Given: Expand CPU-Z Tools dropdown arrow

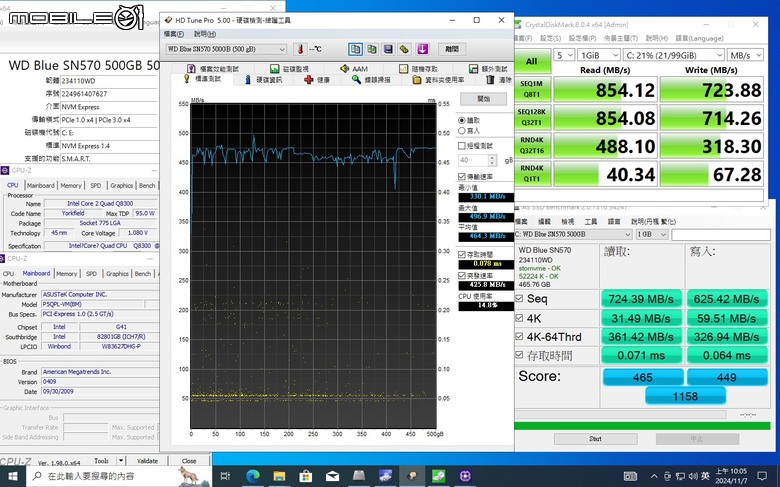Looking at the screenshot, I should [x=121, y=461].
